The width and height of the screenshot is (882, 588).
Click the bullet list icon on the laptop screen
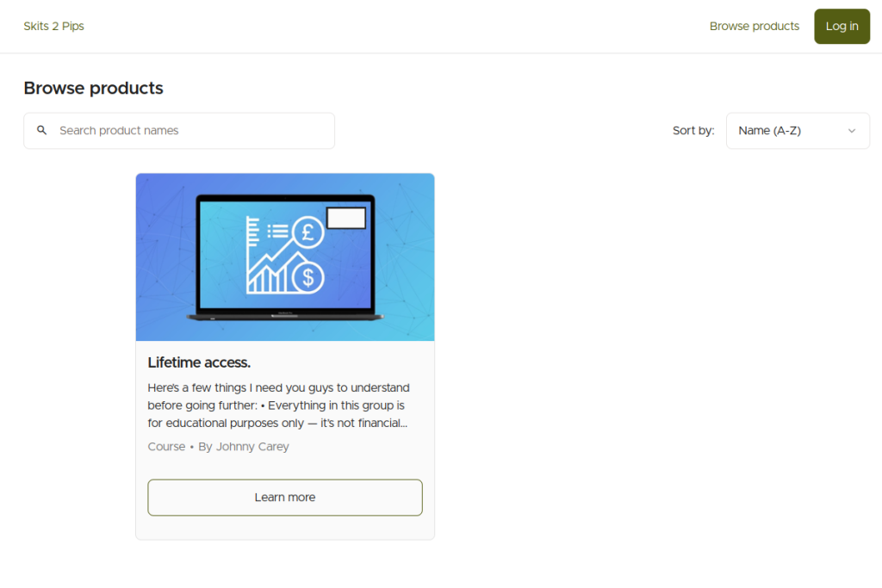coord(277,231)
